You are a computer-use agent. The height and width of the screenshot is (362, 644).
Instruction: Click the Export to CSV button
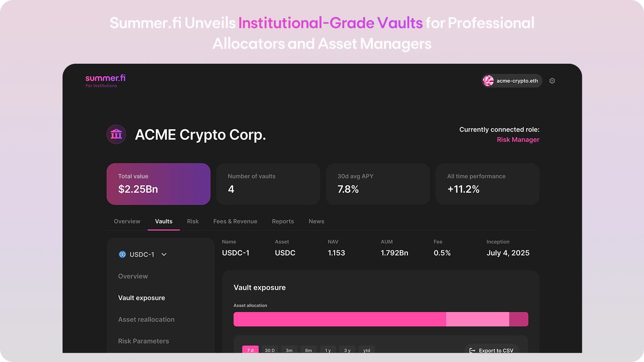point(492,350)
